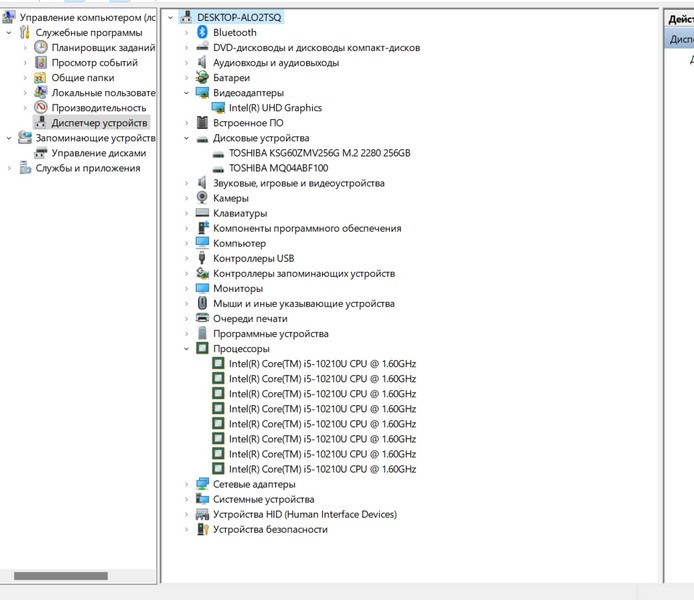This screenshot has height=600, width=694.
Task: Click the Устройства безопасности key icon
Action: click(202, 529)
